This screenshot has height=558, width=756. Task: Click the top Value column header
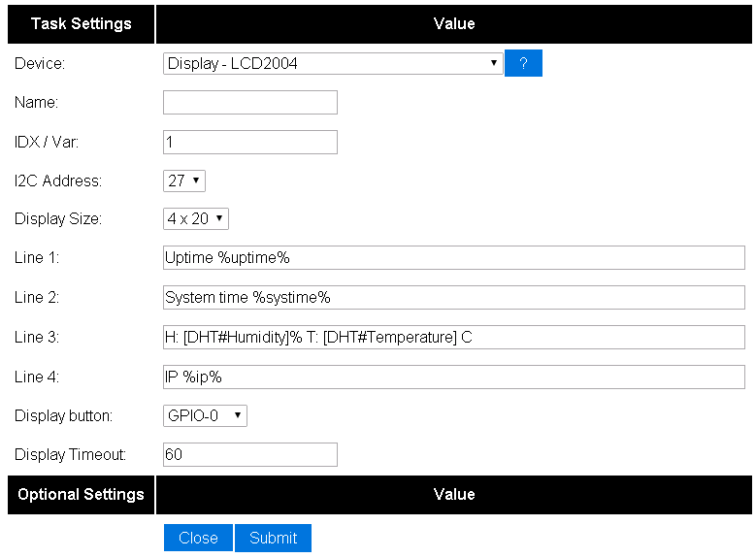pyautogui.click(x=454, y=24)
